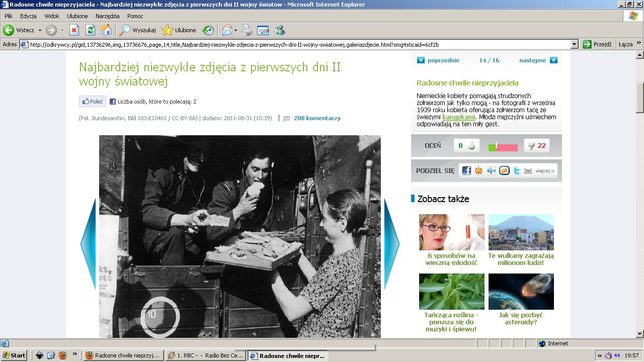Screen dimensions: 644x362
Task: Open browsing History clock icon
Action: click(x=208, y=30)
